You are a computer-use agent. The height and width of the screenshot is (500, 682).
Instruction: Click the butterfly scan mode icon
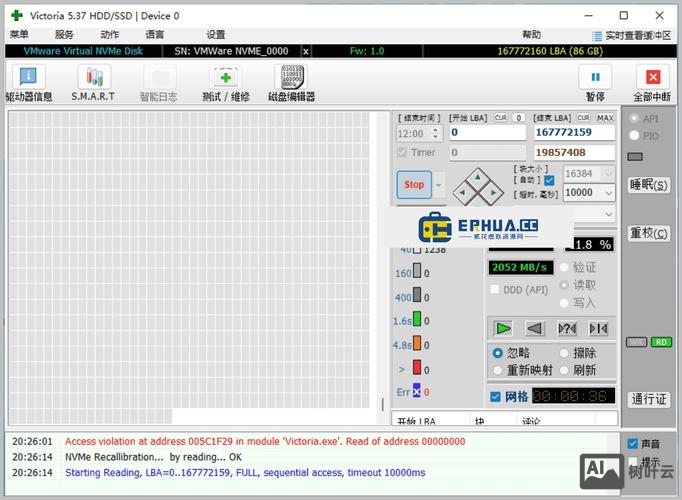(x=567, y=328)
